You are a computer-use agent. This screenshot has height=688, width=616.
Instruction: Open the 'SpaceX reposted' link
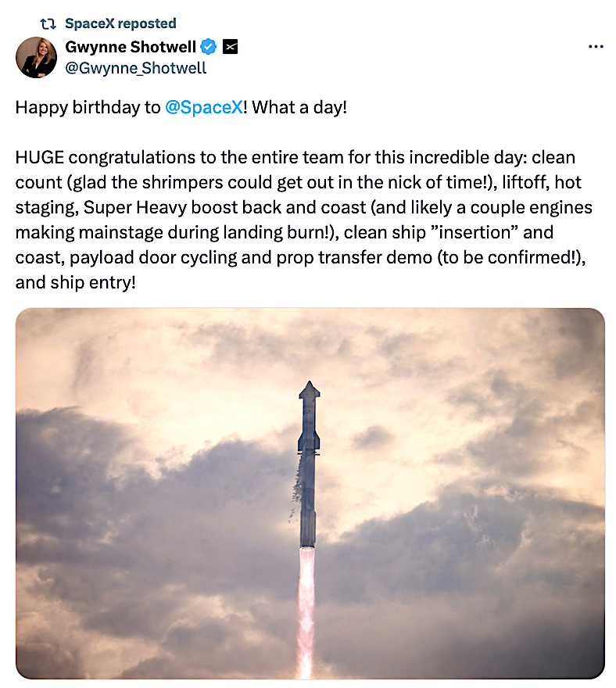[x=120, y=23]
